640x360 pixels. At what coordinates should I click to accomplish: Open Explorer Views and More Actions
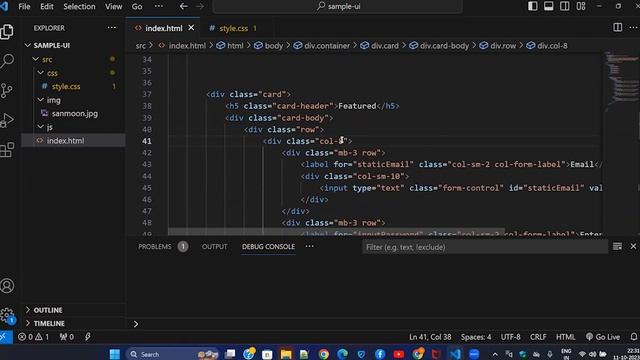111,28
